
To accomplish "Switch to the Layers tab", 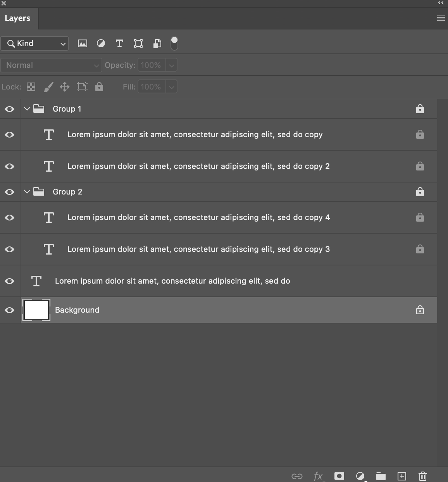I will 17,18.
